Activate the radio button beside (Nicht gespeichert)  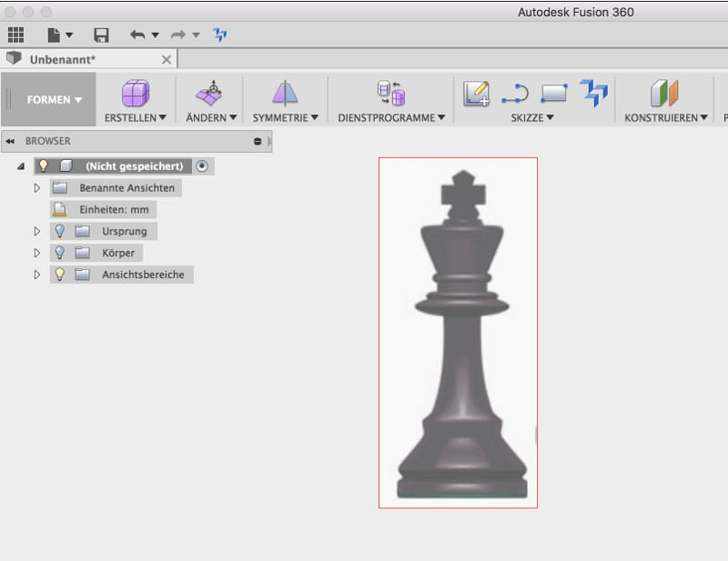(x=201, y=166)
